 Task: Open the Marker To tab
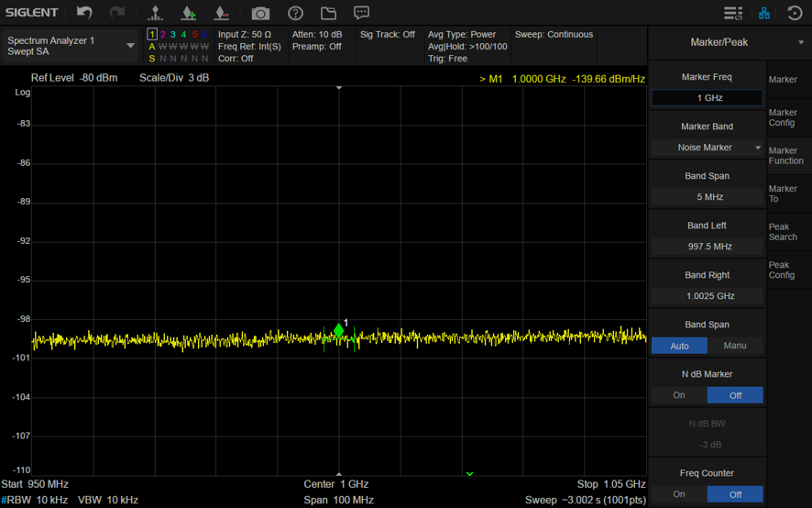point(789,193)
